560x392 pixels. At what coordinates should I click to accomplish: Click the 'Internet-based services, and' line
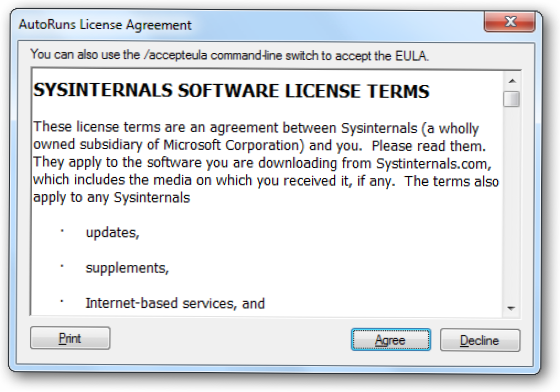point(175,303)
